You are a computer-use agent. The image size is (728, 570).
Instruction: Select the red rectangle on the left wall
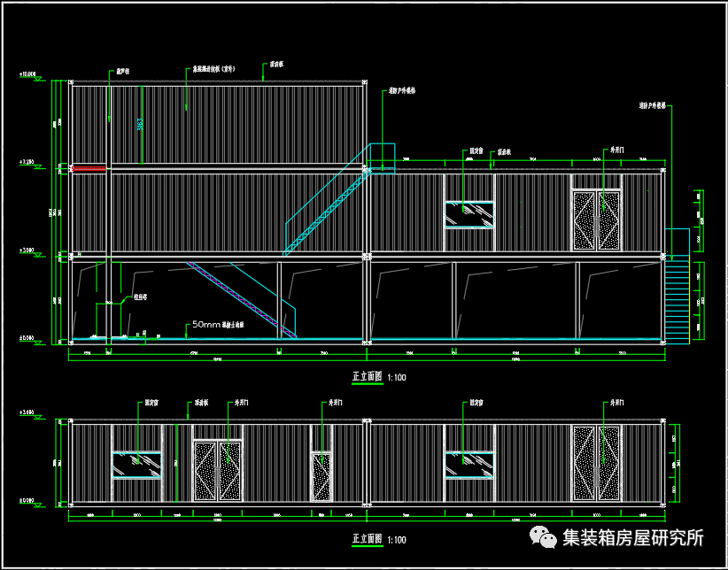coord(89,166)
